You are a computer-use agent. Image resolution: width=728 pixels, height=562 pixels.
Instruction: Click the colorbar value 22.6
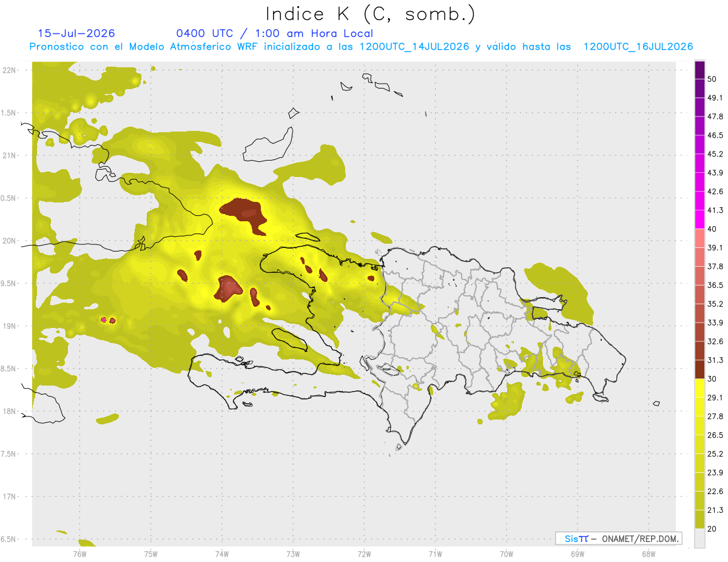coord(715,492)
